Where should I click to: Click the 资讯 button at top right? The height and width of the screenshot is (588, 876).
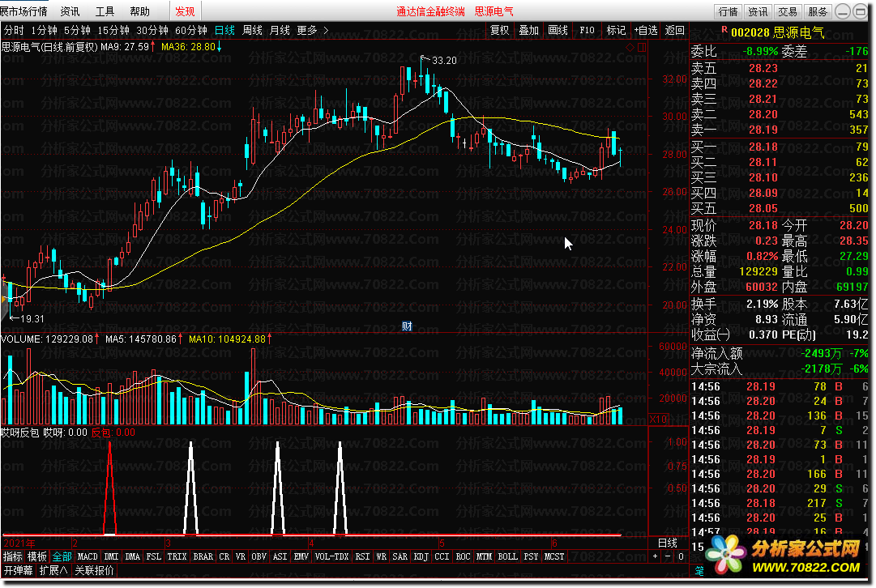click(758, 11)
